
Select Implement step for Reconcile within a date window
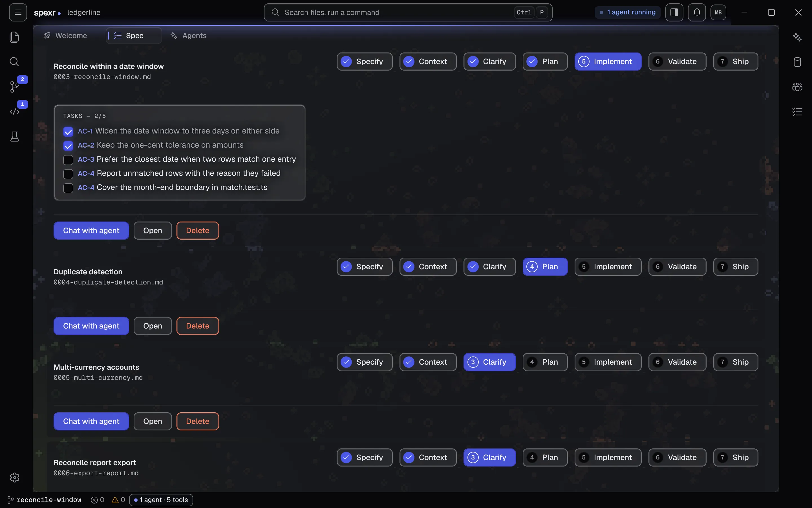608,62
